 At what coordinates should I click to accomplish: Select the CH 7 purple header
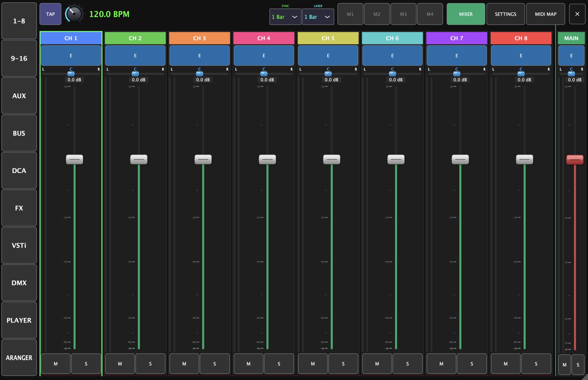pyautogui.click(x=457, y=38)
